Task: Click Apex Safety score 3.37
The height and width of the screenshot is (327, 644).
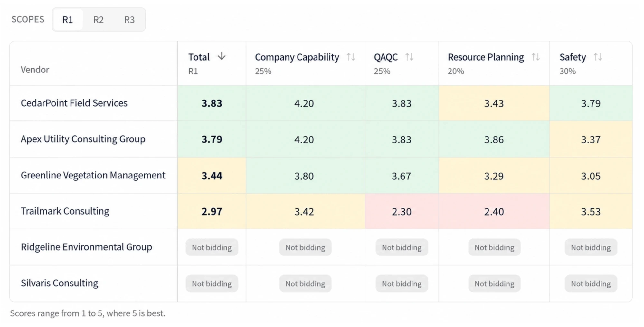Action: click(x=591, y=139)
